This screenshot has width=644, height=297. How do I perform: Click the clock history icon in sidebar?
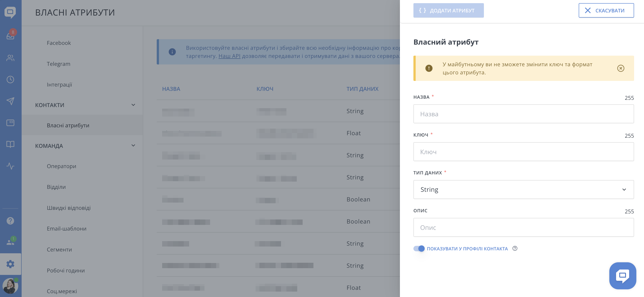coord(10,80)
